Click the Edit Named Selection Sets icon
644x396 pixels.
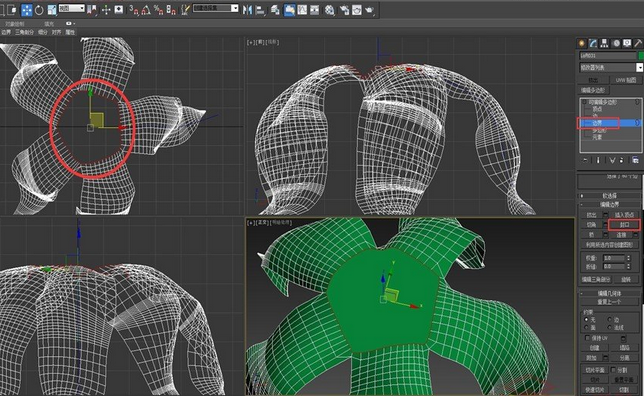pos(185,10)
